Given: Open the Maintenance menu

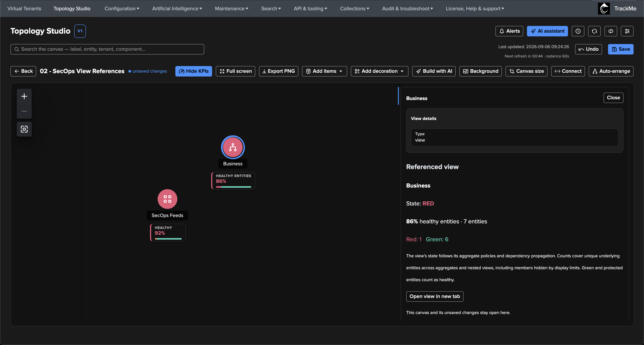Looking at the screenshot, I should pyautogui.click(x=231, y=9).
